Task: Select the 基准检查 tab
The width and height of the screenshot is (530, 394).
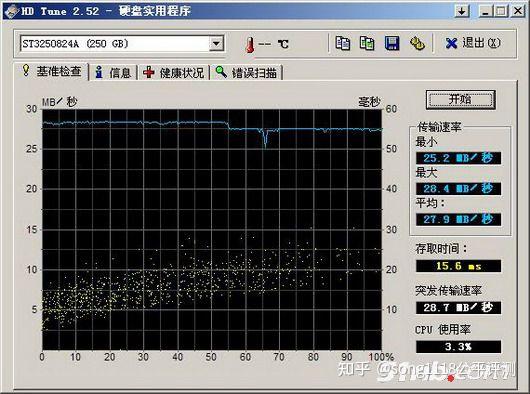Action: (x=52, y=71)
